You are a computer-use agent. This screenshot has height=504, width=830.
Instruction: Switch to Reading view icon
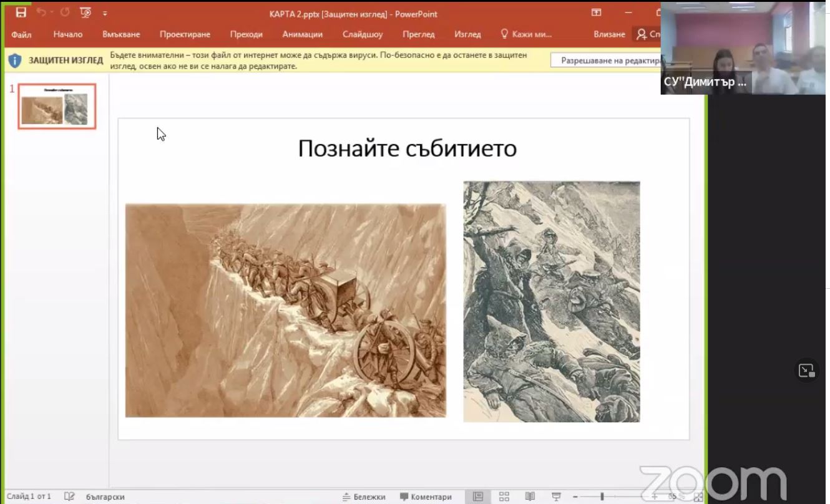530,497
